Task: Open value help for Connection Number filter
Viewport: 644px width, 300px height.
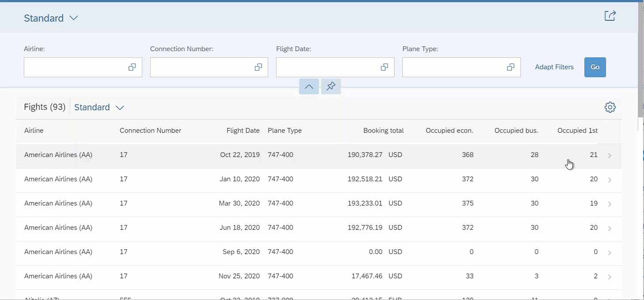Action: coord(258,67)
